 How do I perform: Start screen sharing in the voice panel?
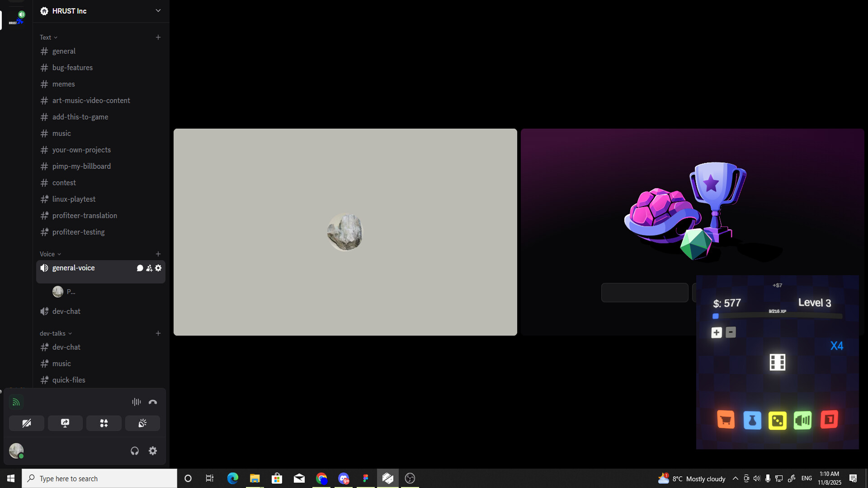65,423
